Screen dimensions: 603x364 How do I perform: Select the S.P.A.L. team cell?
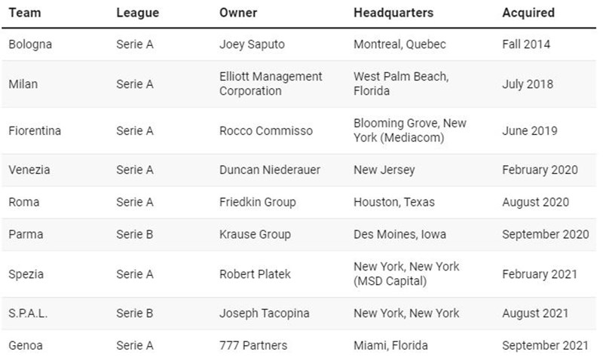[x=28, y=314]
